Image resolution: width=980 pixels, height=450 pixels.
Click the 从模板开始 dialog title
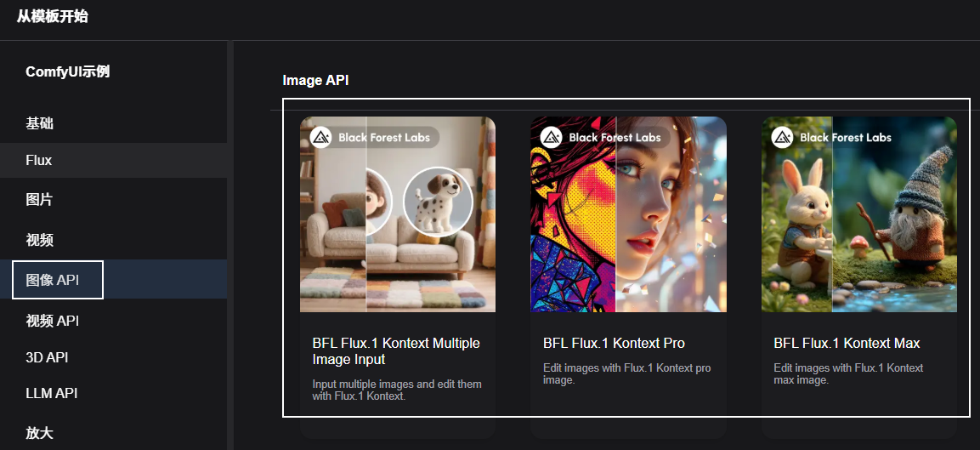coord(53,17)
